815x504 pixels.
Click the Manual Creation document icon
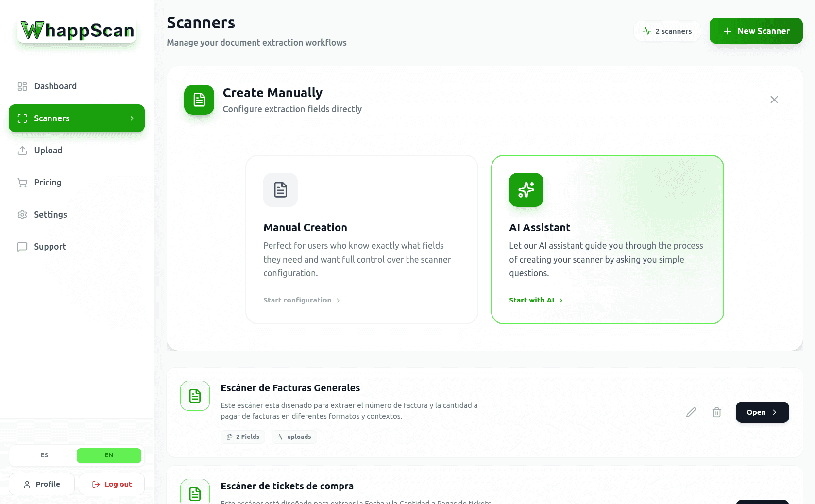tap(280, 190)
